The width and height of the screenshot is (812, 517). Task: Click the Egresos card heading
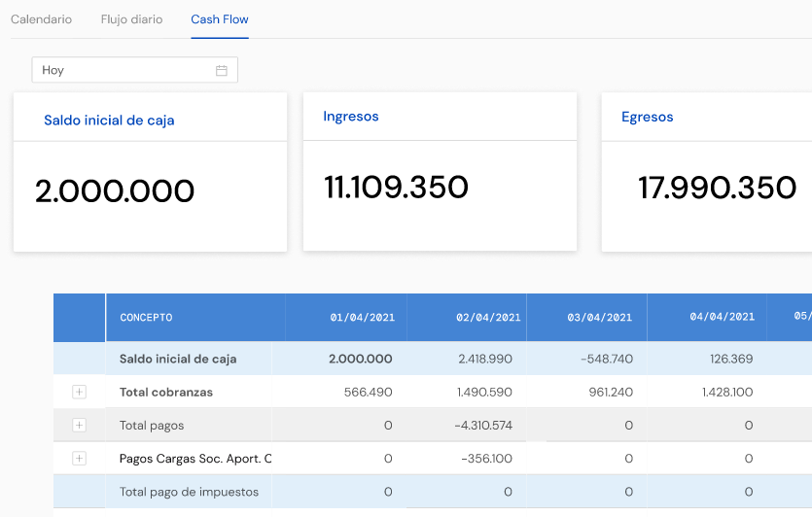pyautogui.click(x=648, y=117)
